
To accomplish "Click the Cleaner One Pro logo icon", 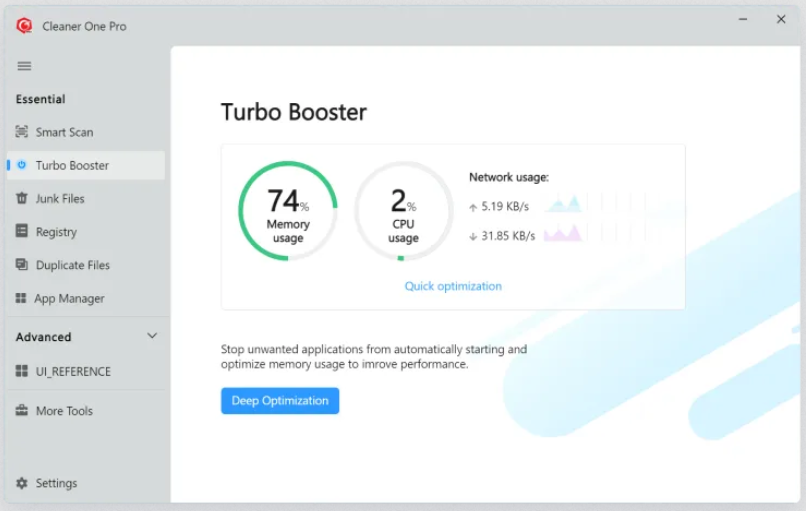I will pos(24,26).
